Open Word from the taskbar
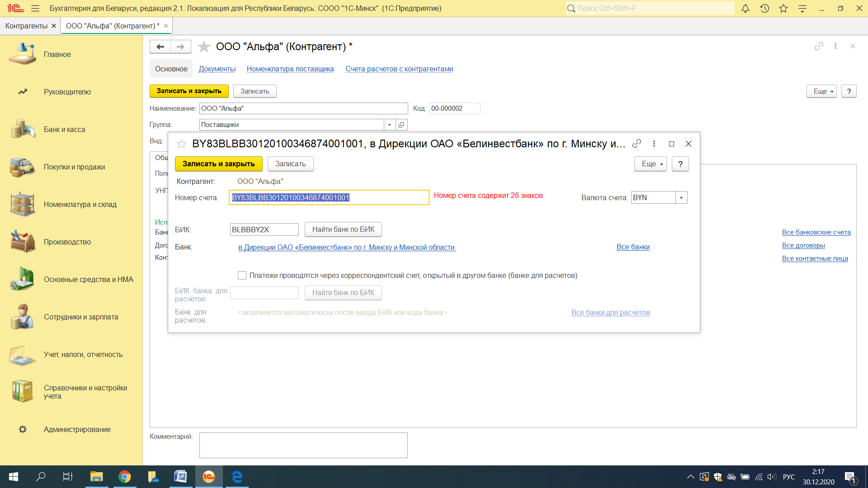Image resolution: width=868 pixels, height=488 pixels. 181,477
